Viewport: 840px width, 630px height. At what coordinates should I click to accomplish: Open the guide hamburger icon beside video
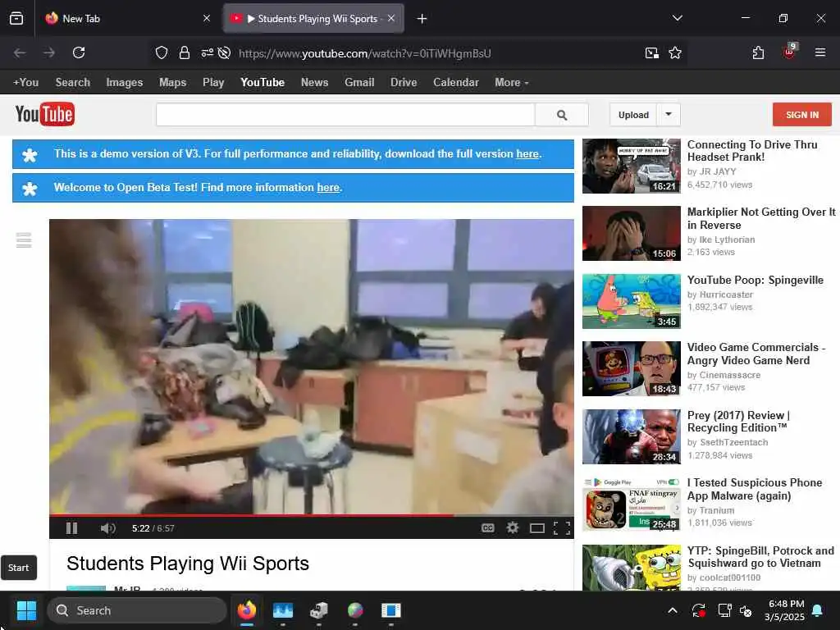coord(24,240)
